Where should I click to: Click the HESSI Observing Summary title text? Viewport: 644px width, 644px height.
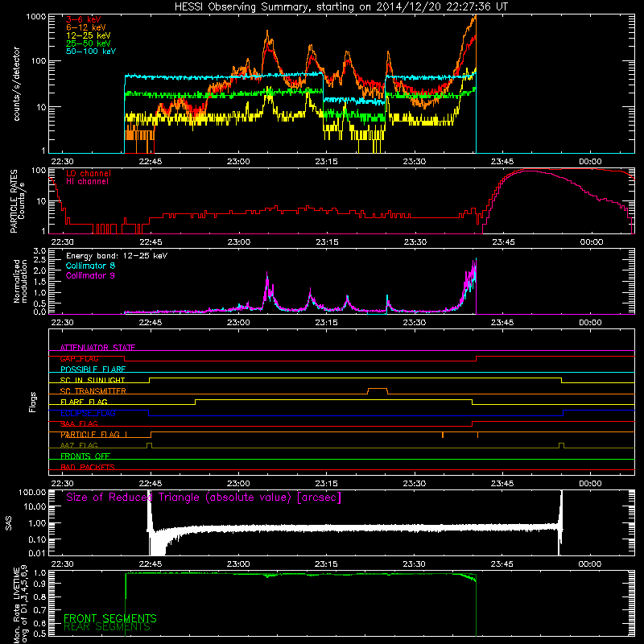coord(341,7)
